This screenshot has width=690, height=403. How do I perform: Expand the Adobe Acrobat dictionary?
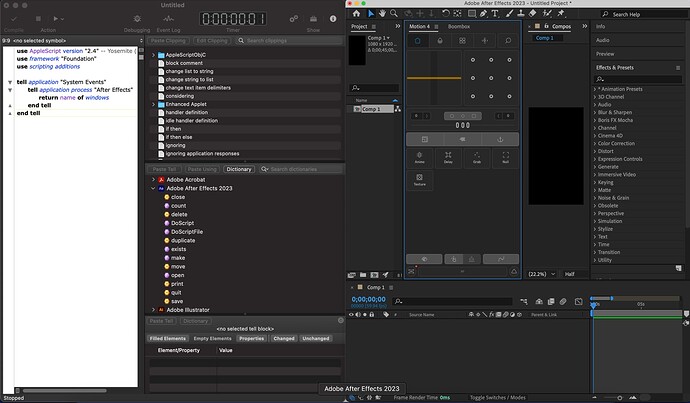[153, 180]
